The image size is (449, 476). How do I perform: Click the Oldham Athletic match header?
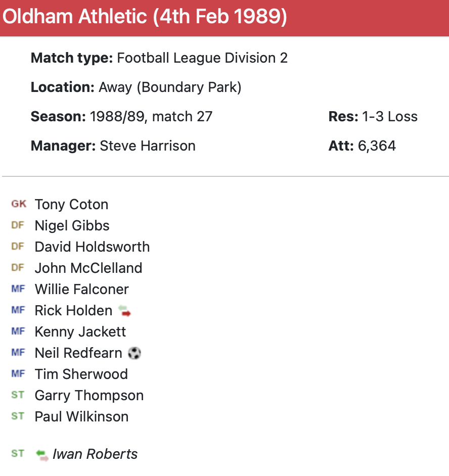tap(145, 17)
